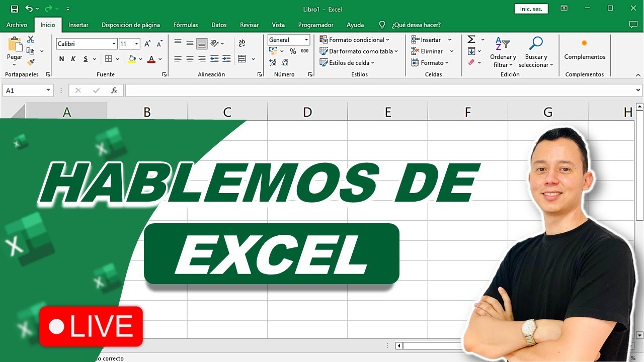Align text left
Image resolution: width=644 pixels, height=362 pixels.
(178, 59)
